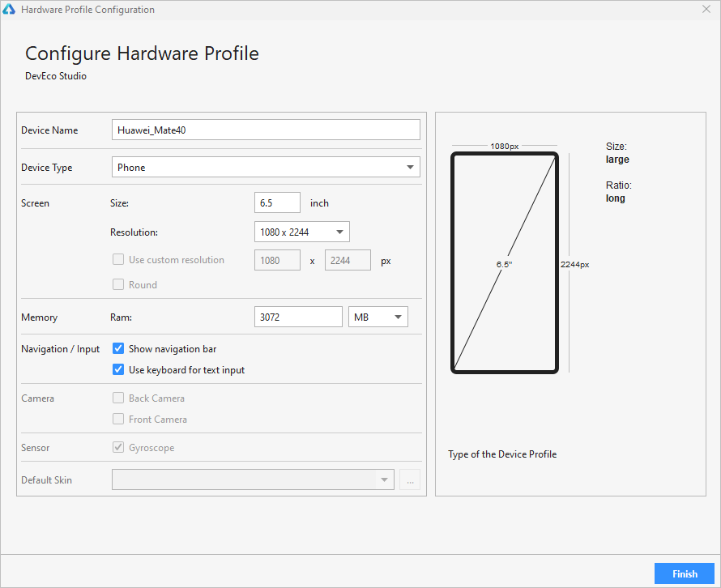Screen dimensions: 721x588
Task: Close the Hardware Profile Configuration dialog
Action: 706,10
